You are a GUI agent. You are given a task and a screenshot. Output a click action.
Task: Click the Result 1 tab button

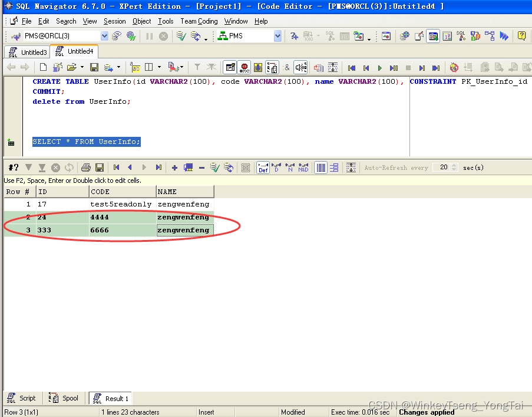[x=110, y=398]
